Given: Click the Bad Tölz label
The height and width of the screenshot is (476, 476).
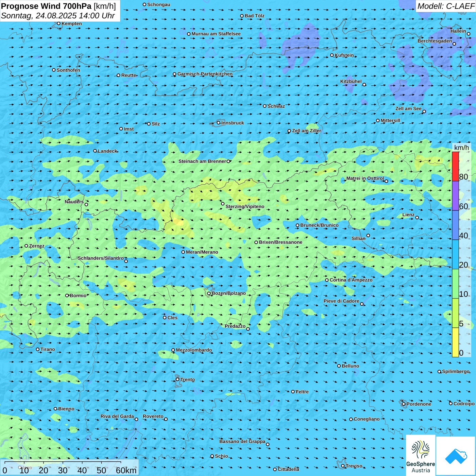Looking at the screenshot, I should (254, 16).
